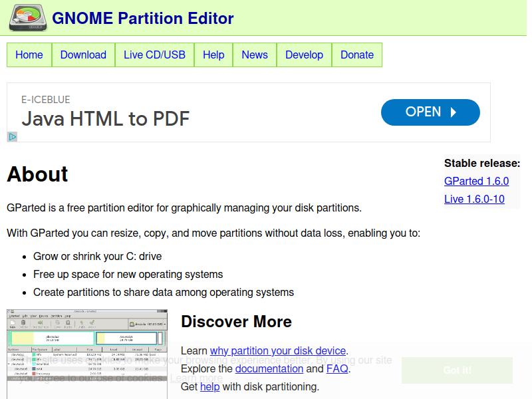
Task: Open the GParted screenshot thumbnail
Action: (87, 354)
